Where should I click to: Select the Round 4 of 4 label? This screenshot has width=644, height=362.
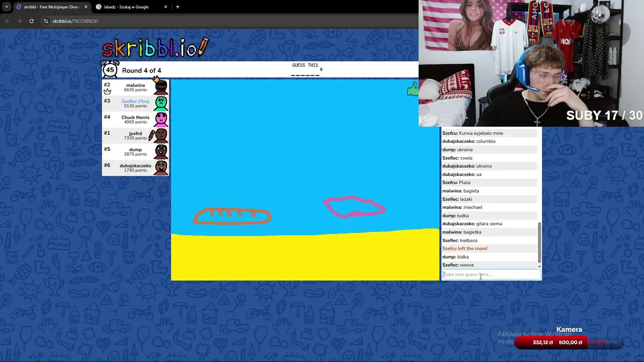pyautogui.click(x=141, y=70)
